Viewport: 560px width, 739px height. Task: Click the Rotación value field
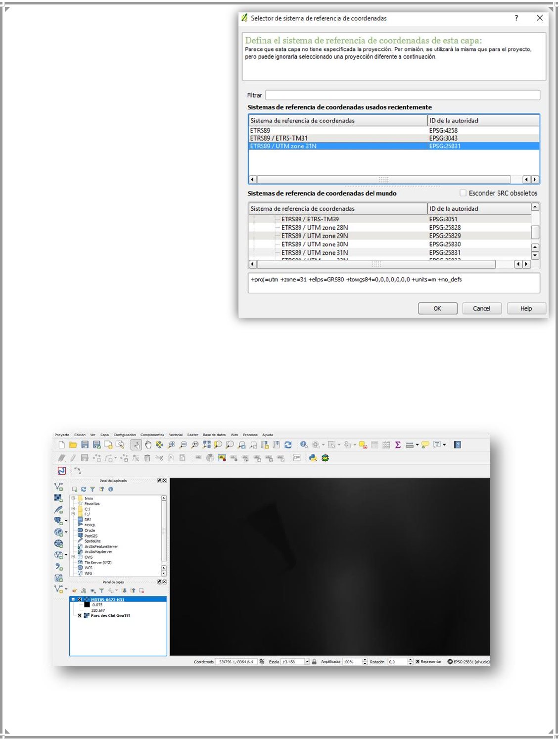click(x=397, y=661)
